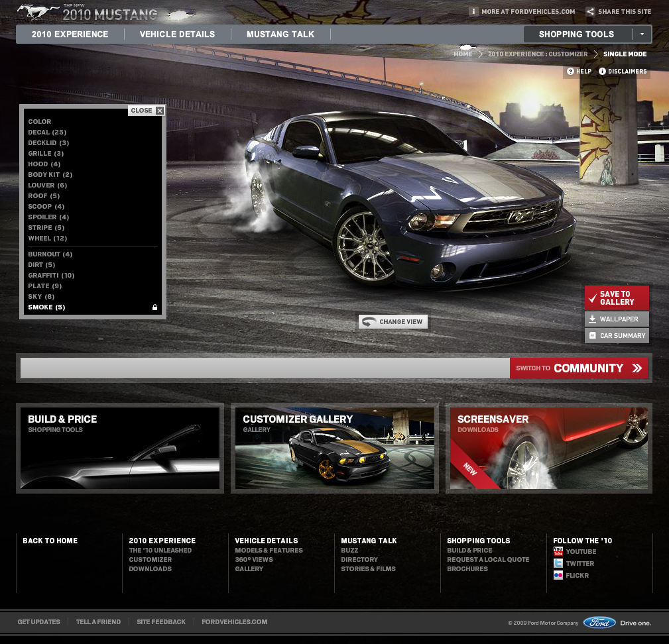Image resolution: width=669 pixels, height=644 pixels.
Task: Click the lock icon next to Smoke
Action: 155,307
